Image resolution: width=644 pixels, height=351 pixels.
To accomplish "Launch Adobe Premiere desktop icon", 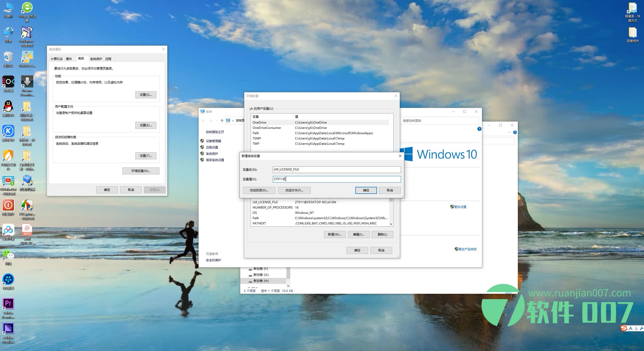I will 8,309.
